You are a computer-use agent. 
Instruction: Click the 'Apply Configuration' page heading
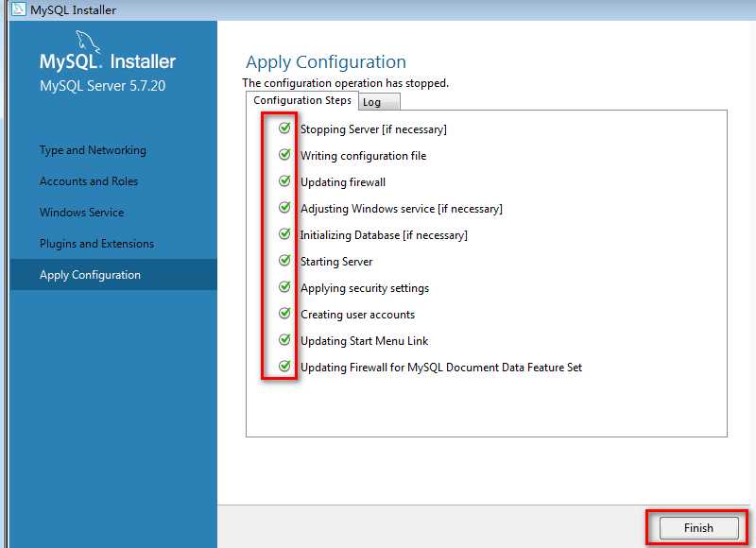[326, 62]
